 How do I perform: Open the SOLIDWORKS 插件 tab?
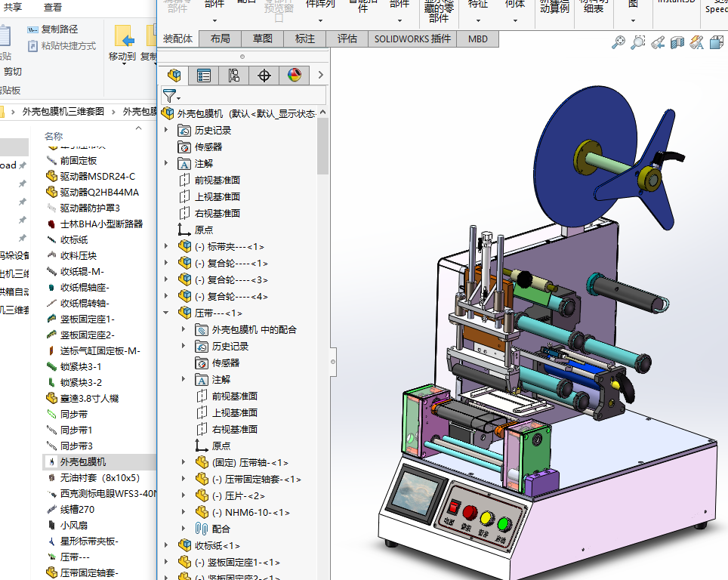click(411, 39)
